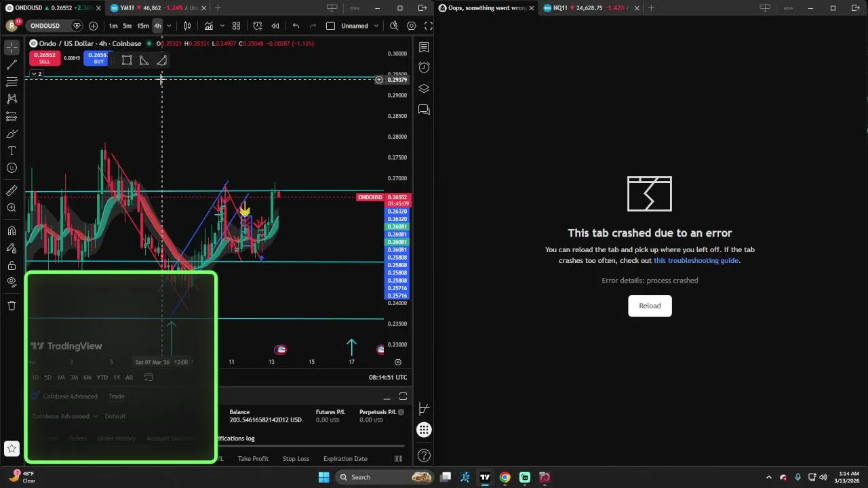Select the trend line drawing tool
The height and width of the screenshot is (488, 868).
(12, 64)
